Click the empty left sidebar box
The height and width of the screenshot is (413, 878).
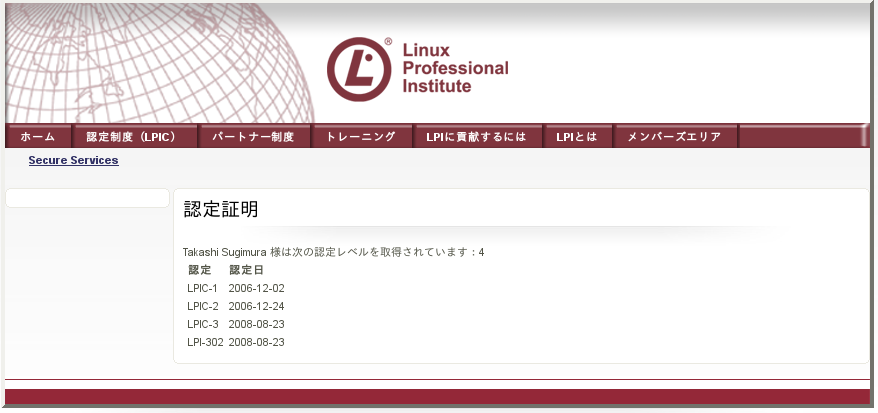pyautogui.click(x=87, y=198)
